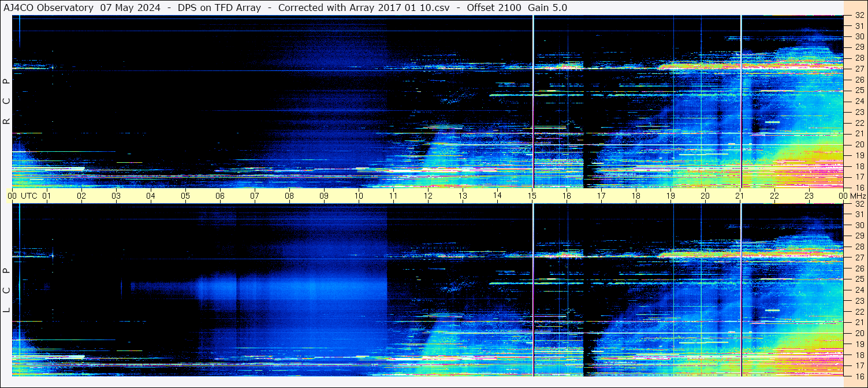Click the 21 hour tick label on time axis
The image size is (868, 388).
(x=740, y=196)
